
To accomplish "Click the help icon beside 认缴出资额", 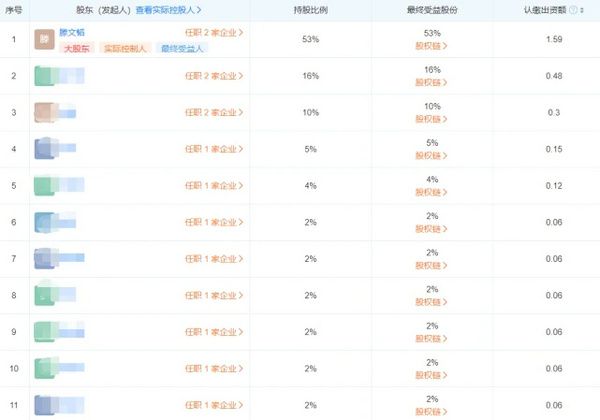I will [573, 10].
